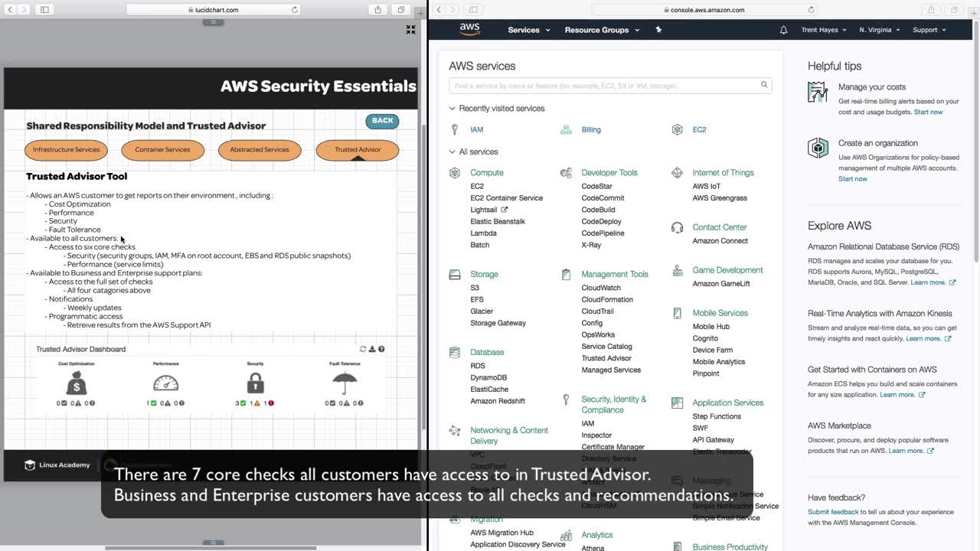Open the N. Virginia region selector
This screenshot has height=551, width=980.
click(x=880, y=30)
